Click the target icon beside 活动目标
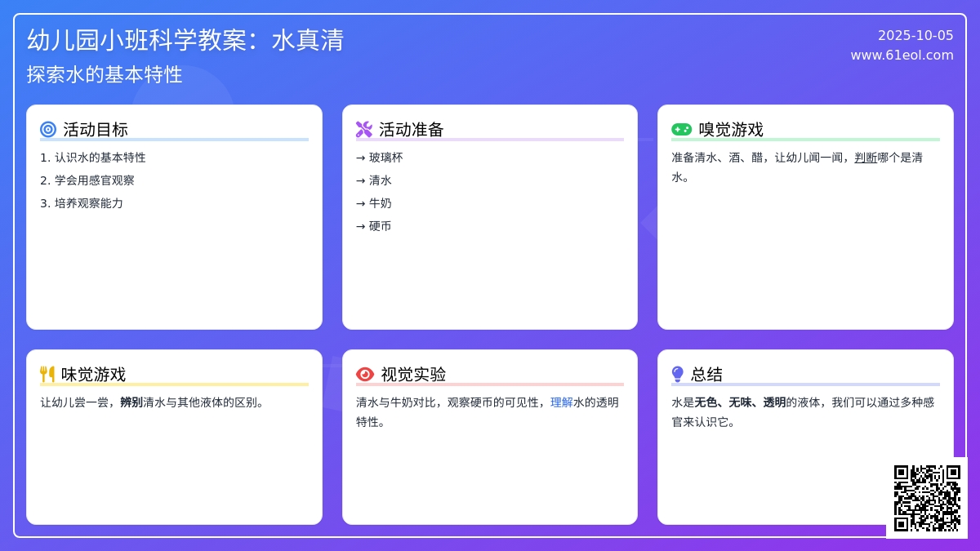This screenshot has height=551, width=980. tap(48, 130)
